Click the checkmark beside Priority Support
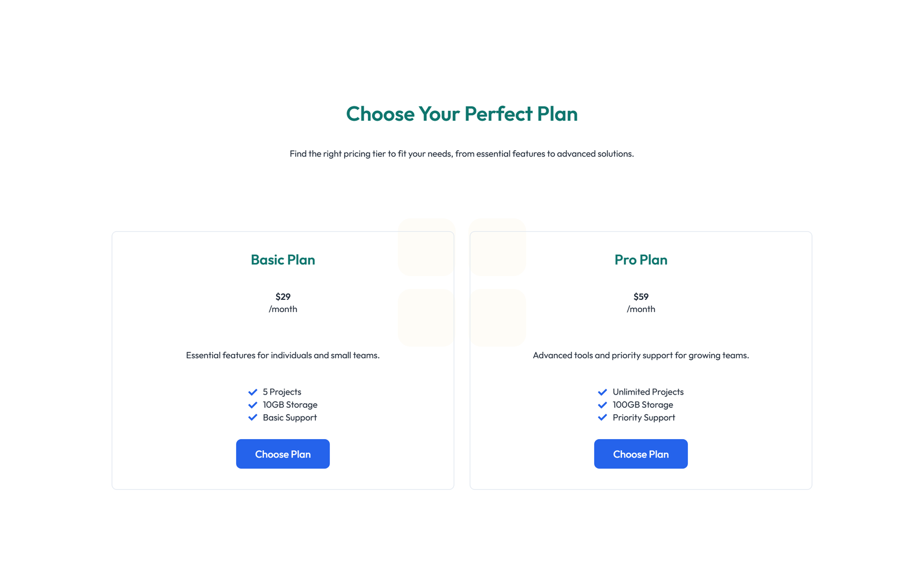The width and height of the screenshot is (924, 565). [x=603, y=417]
